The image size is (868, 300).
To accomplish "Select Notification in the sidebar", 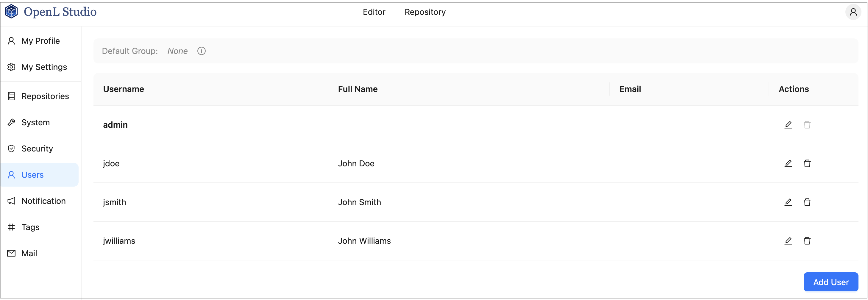I will (x=43, y=201).
